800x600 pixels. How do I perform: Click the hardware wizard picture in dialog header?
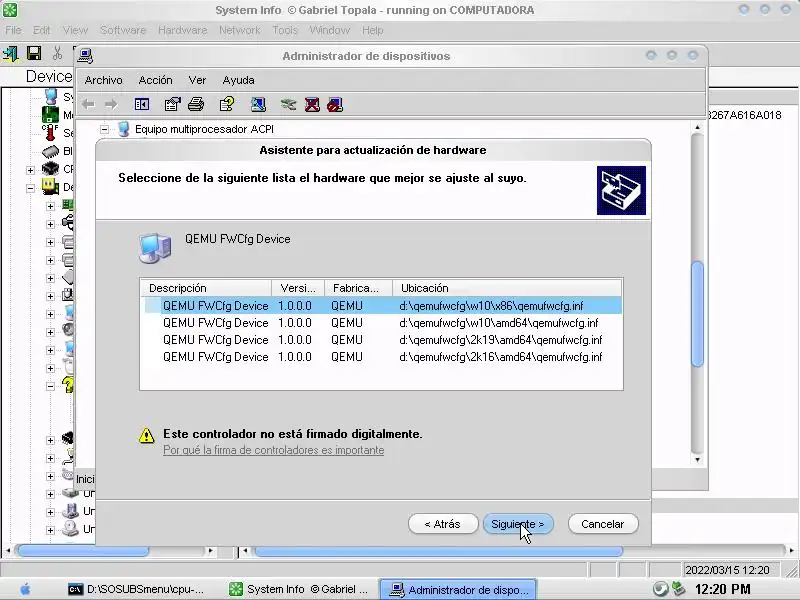(x=621, y=190)
